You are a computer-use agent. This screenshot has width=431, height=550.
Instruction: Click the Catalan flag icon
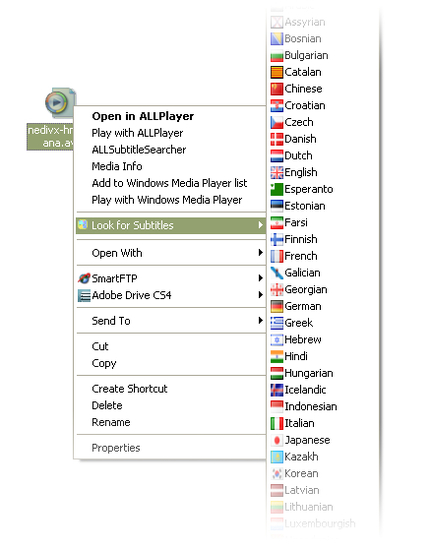(277, 72)
